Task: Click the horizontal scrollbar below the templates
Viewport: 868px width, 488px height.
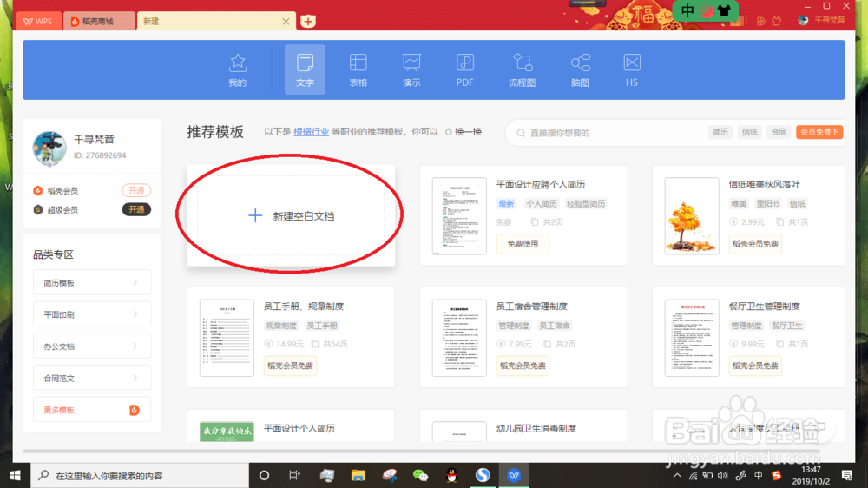Action: pos(421,451)
